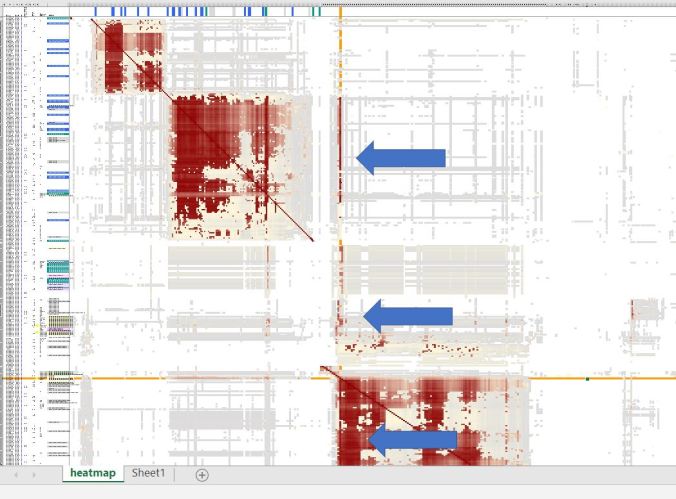Image resolution: width=676 pixels, height=499 pixels.
Task: Click the green marker on the horizontal orange line
Action: [x=587, y=378]
